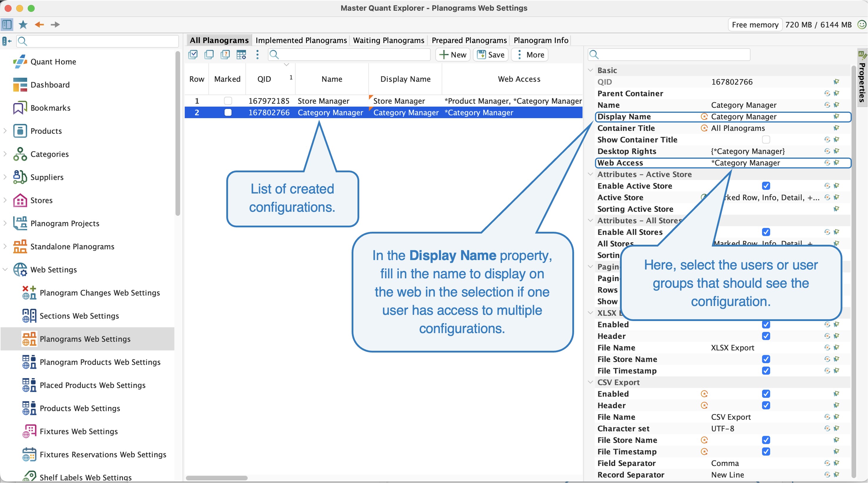Select Products in navigation
Screen dimensions: 868x483
[x=46, y=131]
